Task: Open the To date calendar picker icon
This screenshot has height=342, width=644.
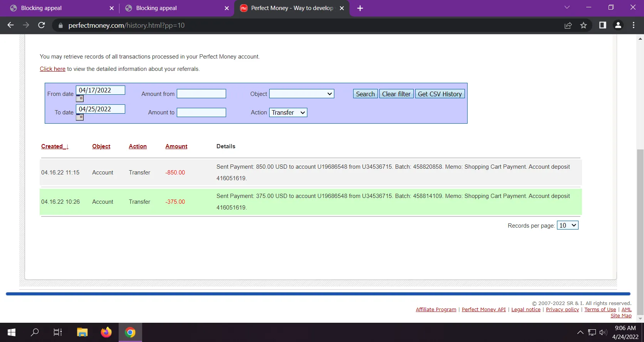Action: click(80, 117)
